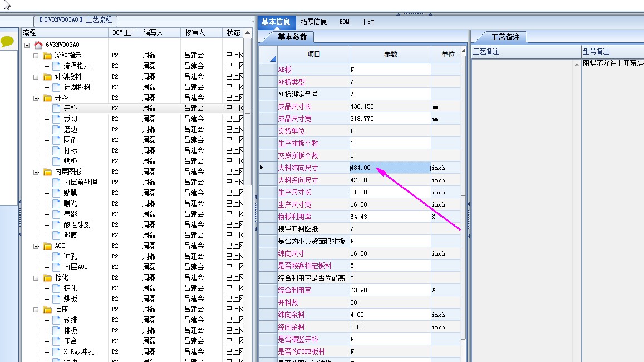Click the 开料 folder icon
Screen dimensions: 644x362
point(48,98)
